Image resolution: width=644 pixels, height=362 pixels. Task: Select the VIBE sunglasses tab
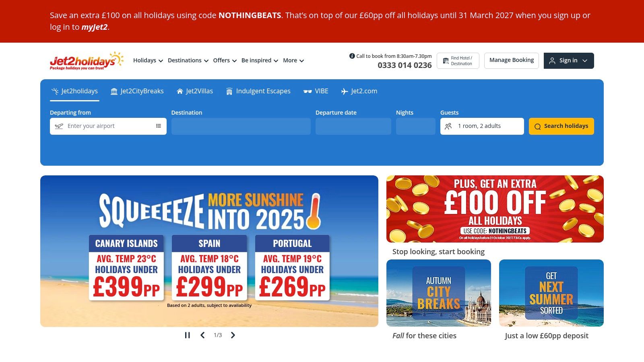(x=316, y=91)
